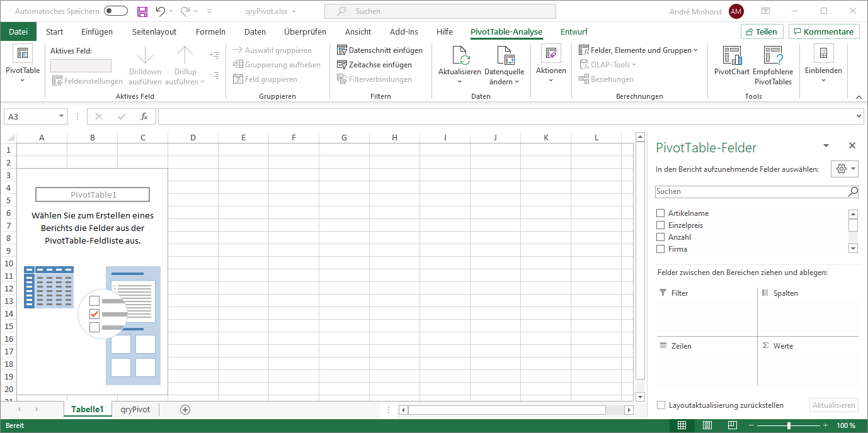
Task: Insert a timeline with Zeitachse einfügen
Action: 342,65
